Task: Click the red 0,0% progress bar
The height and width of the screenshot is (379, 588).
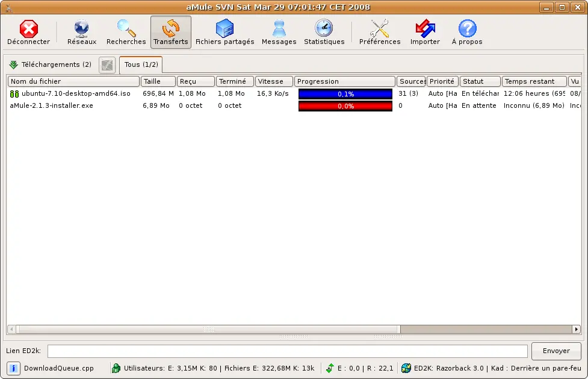Action: (x=345, y=106)
